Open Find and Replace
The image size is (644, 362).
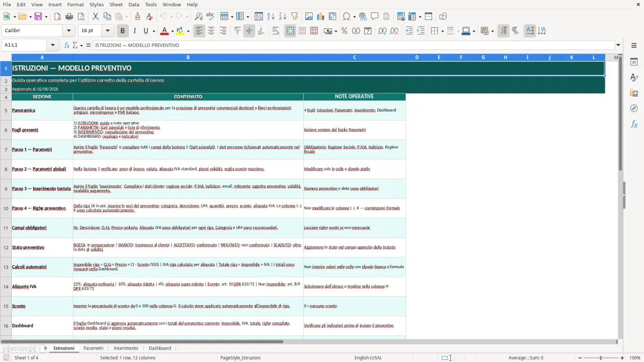pos(199,17)
